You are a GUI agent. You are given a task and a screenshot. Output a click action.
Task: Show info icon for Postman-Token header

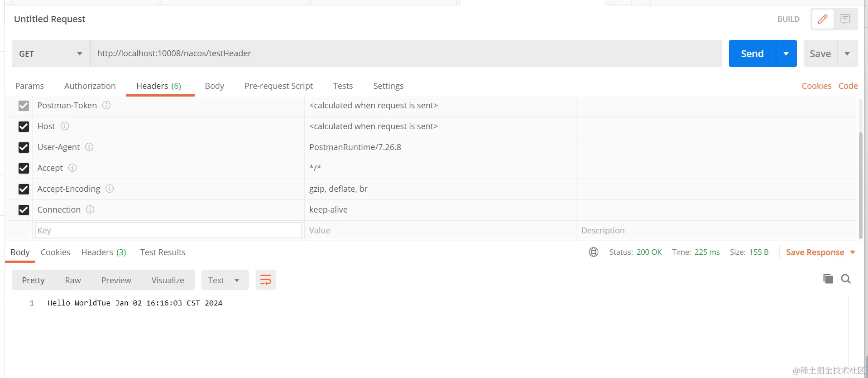[106, 105]
